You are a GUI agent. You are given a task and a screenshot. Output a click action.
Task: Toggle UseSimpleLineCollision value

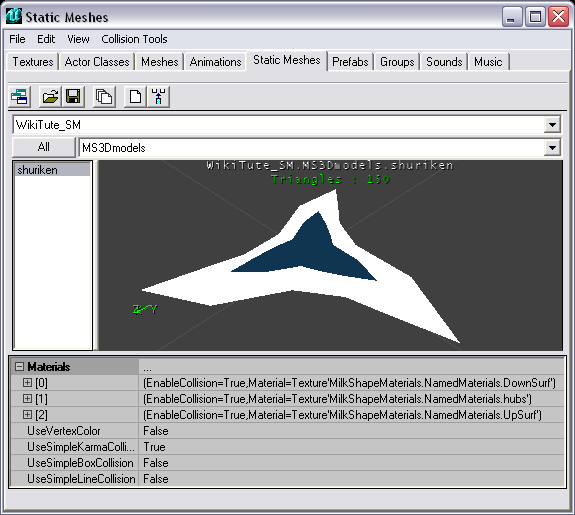coord(351,479)
